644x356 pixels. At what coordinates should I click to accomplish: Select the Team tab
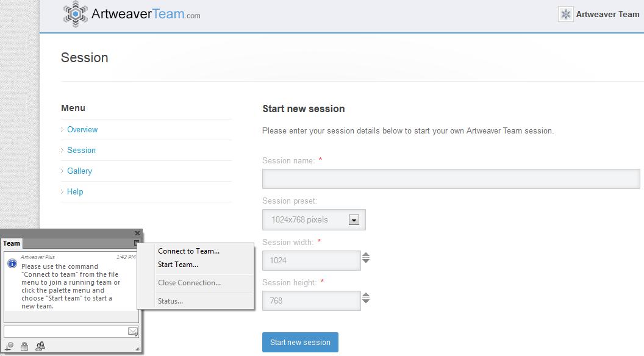(12, 243)
